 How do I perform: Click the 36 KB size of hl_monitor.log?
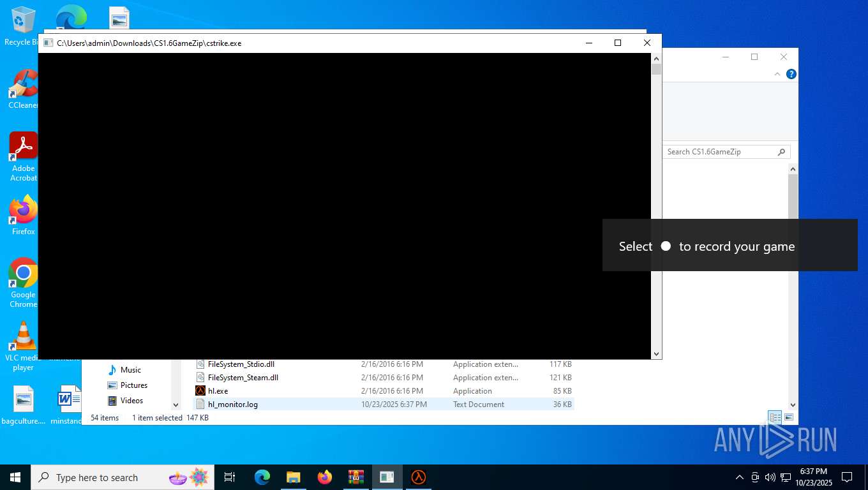click(x=562, y=405)
